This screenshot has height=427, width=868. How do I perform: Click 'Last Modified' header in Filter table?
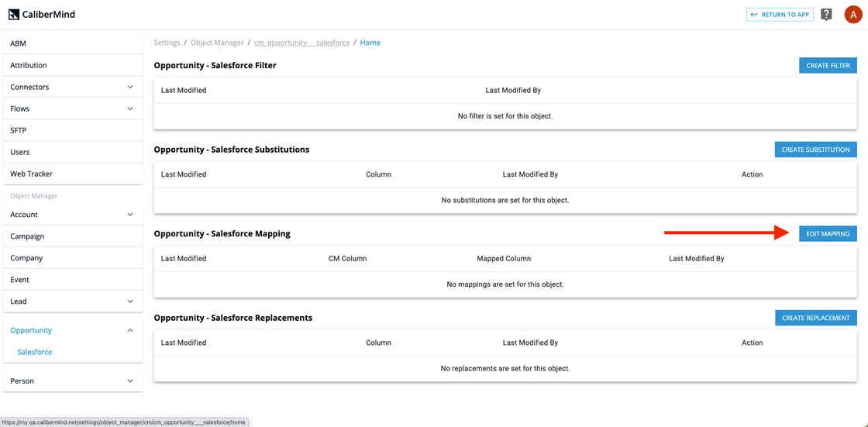tap(184, 90)
